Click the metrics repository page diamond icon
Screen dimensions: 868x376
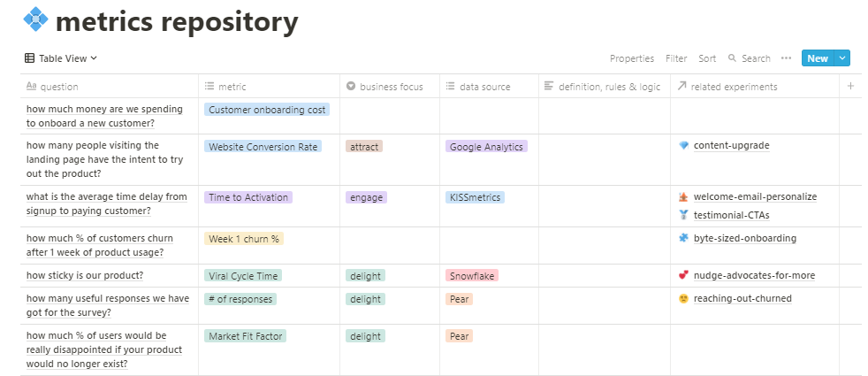[36, 19]
